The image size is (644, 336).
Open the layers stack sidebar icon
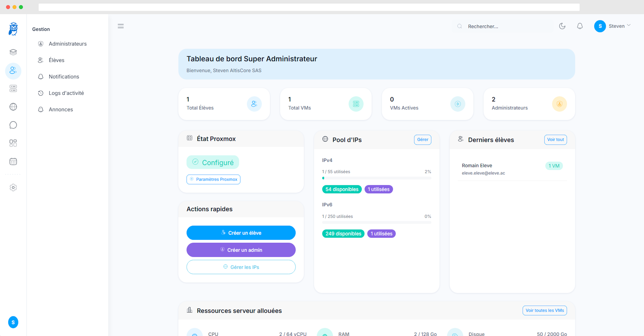(13, 52)
